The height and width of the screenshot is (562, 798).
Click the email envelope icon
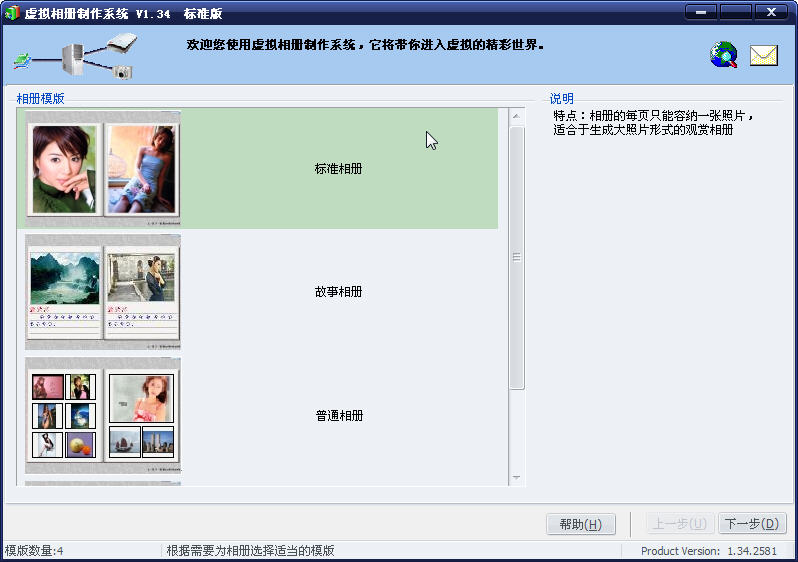click(x=764, y=55)
